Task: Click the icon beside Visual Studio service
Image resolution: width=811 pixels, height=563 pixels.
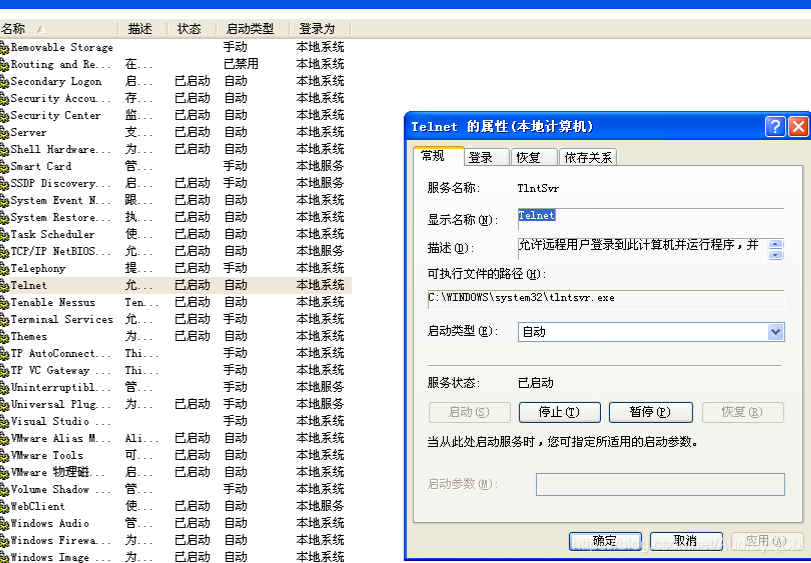Action: click(x=5, y=422)
